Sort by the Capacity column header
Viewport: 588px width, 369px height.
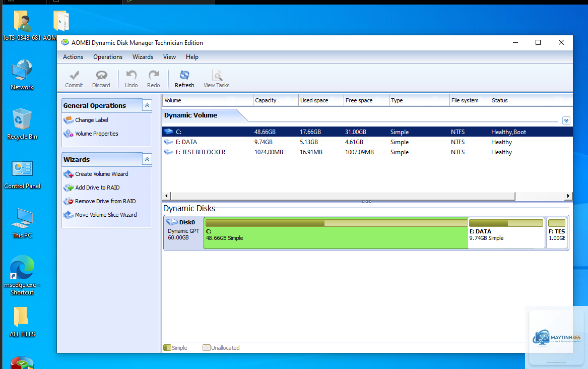click(276, 100)
